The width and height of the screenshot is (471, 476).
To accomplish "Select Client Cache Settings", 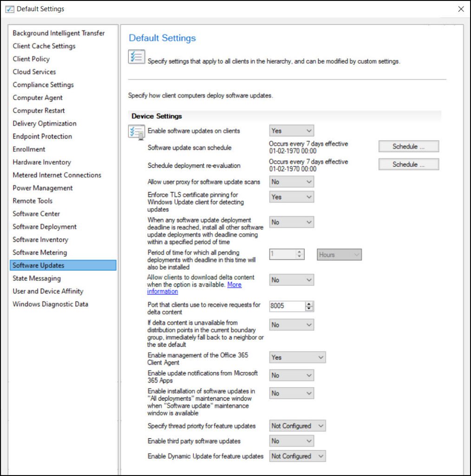I will coord(44,46).
